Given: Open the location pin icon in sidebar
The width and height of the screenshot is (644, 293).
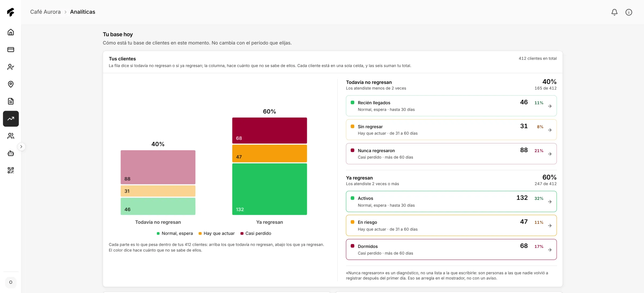Looking at the screenshot, I should (11, 84).
